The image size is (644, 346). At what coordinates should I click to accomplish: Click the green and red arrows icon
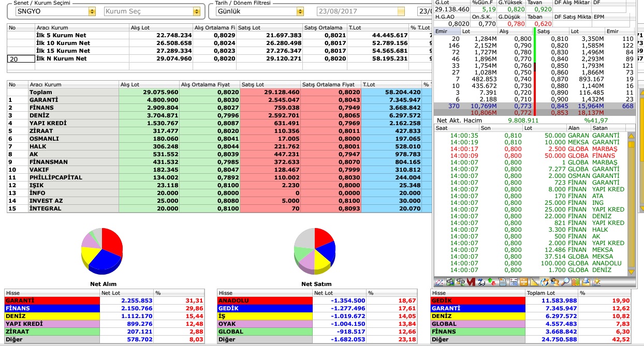click(x=492, y=282)
